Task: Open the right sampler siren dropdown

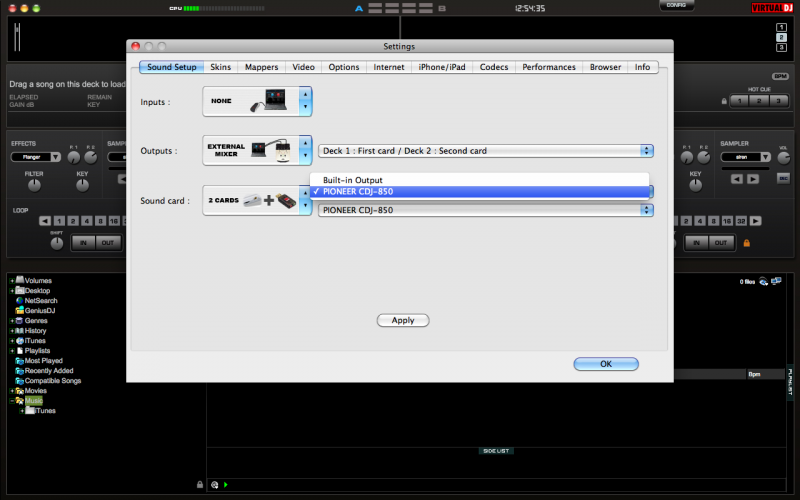Action: [x=745, y=157]
